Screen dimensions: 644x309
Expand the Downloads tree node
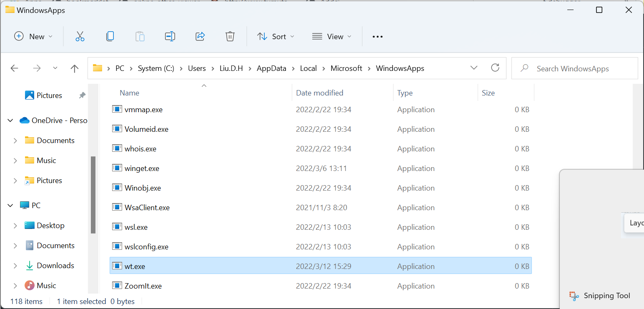click(x=15, y=266)
